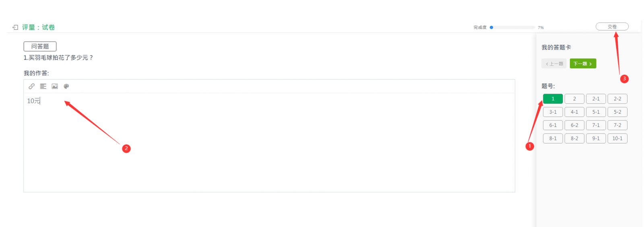Click the exit icon beside 评量：试卷
644x227 pixels.
[x=15, y=27]
